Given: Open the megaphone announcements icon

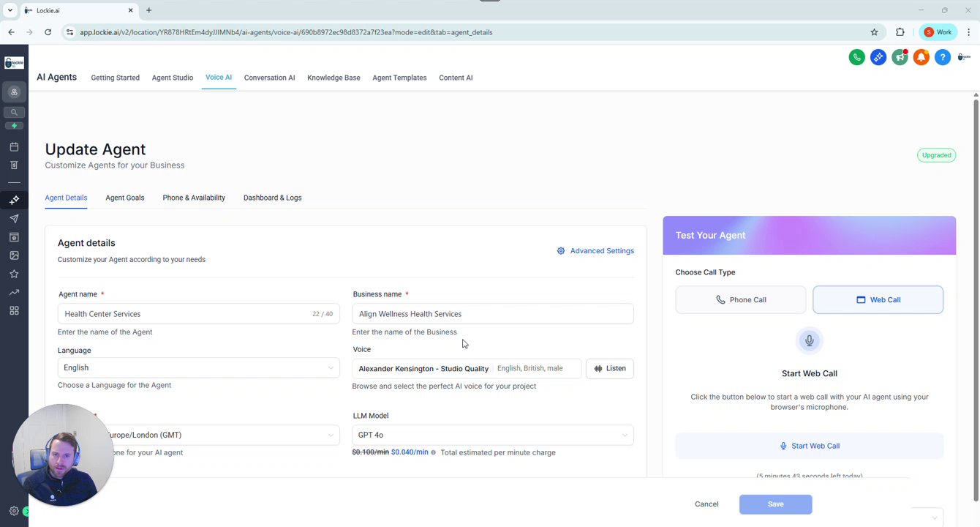Looking at the screenshot, I should 900,57.
